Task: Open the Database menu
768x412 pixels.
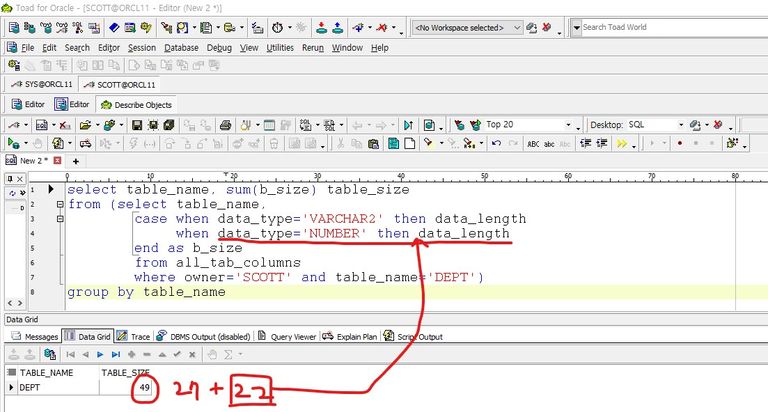Action: pyautogui.click(x=181, y=48)
